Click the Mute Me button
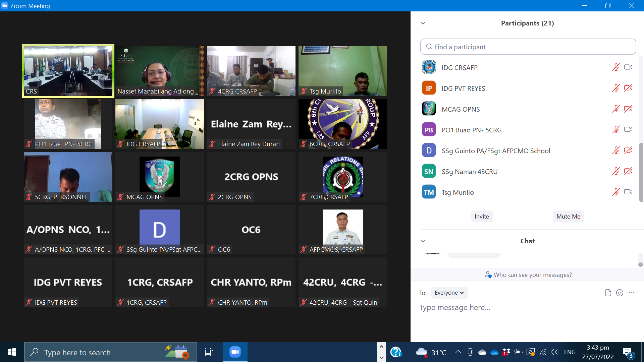This screenshot has height=362, width=644. [x=568, y=217]
